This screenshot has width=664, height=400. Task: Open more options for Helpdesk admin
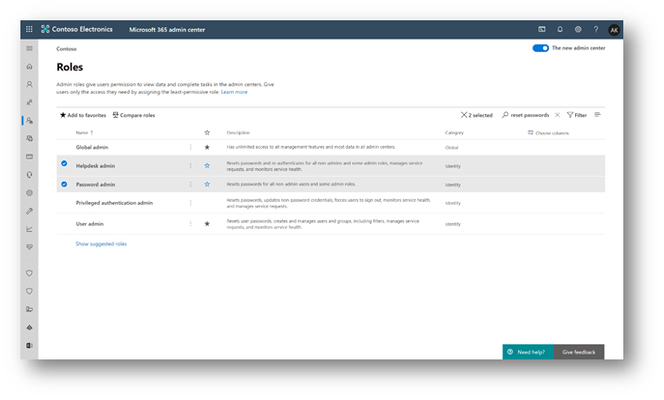(x=191, y=166)
